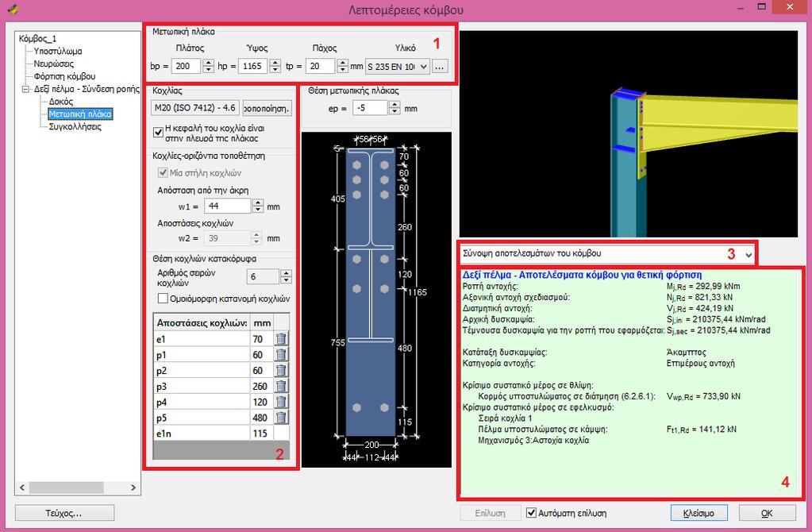Adjust the ep position spinner
812x532 pixels.
pyautogui.click(x=394, y=108)
